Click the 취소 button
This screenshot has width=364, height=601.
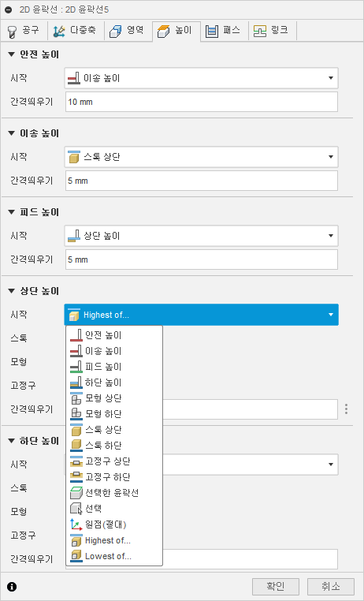point(331,587)
